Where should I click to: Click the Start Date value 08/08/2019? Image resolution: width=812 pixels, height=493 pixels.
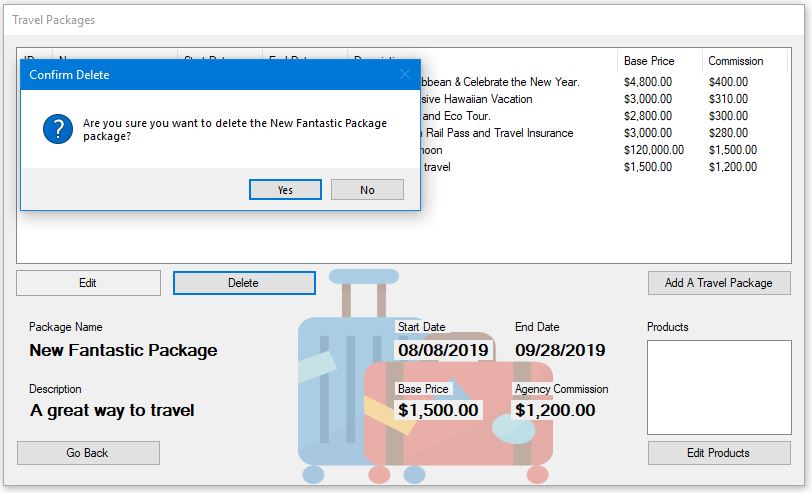[x=443, y=350]
